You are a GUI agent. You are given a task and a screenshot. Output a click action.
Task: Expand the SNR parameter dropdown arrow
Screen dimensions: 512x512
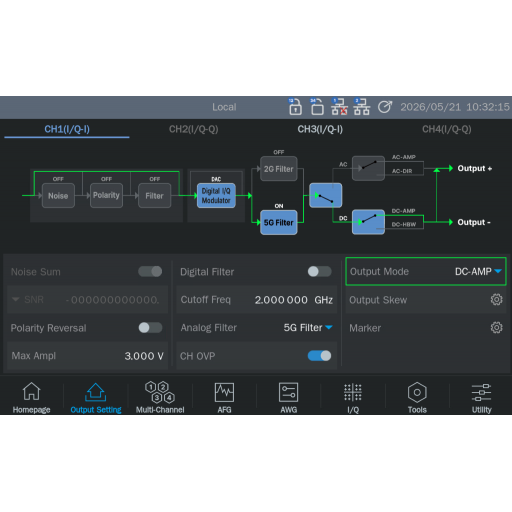pos(15,299)
